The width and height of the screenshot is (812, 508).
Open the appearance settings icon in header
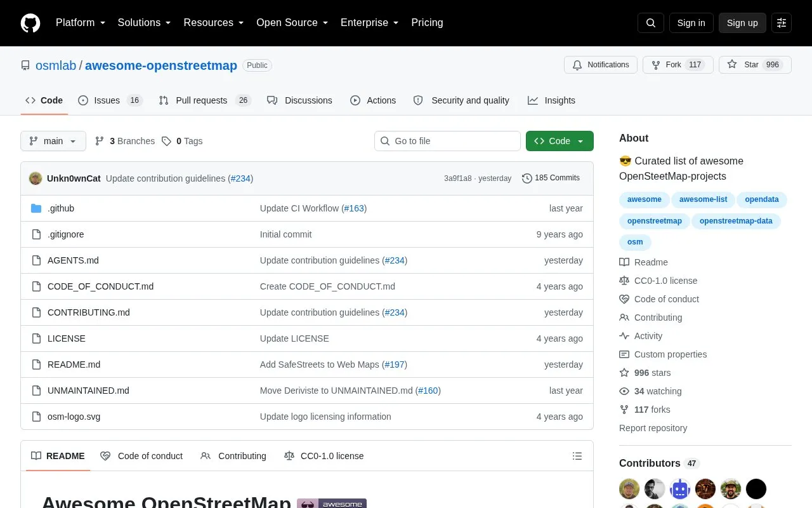click(782, 23)
